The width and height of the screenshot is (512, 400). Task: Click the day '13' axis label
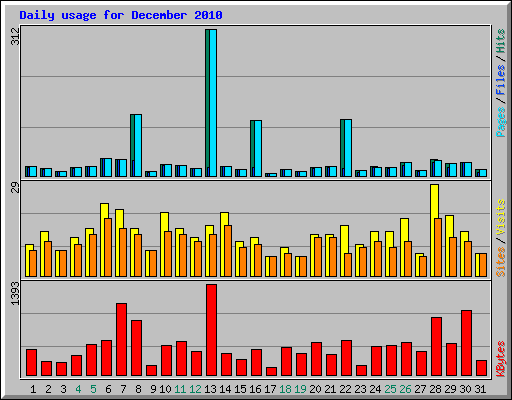210,389
